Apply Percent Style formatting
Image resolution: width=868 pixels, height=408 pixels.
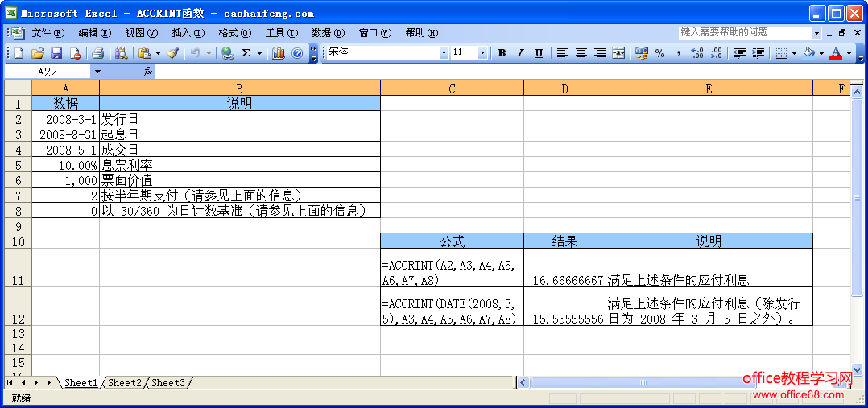(x=660, y=53)
